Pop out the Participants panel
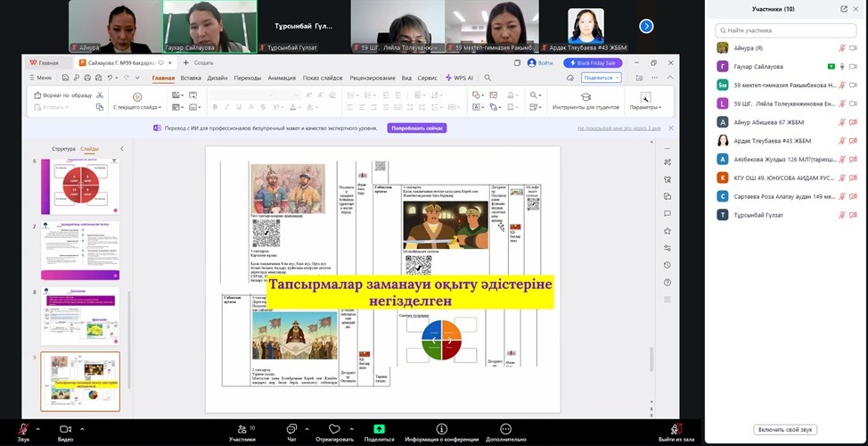This screenshot has width=868, height=446. 846,9
